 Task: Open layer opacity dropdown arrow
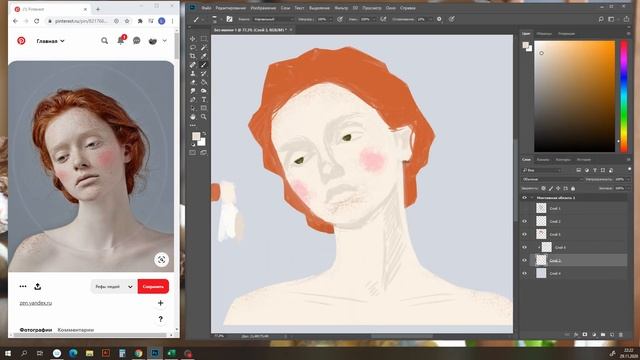pyautogui.click(x=628, y=179)
